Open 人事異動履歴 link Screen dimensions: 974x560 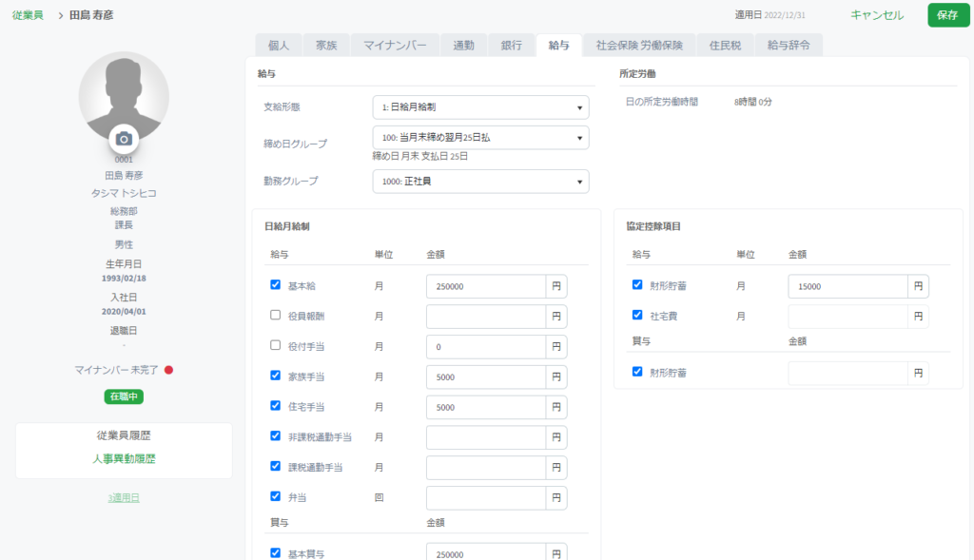[x=124, y=459]
